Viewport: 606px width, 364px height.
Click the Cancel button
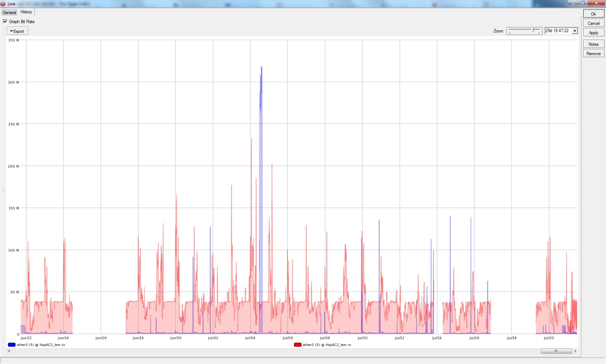594,23
